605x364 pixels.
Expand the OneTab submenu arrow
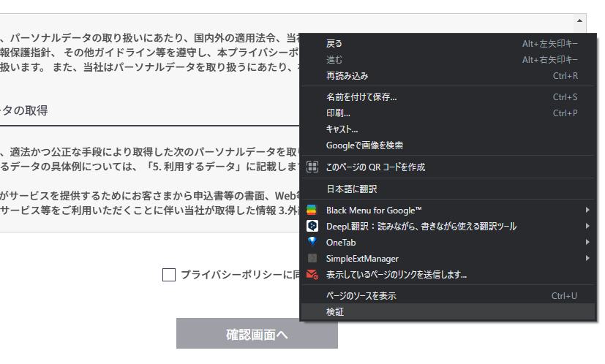coord(587,242)
